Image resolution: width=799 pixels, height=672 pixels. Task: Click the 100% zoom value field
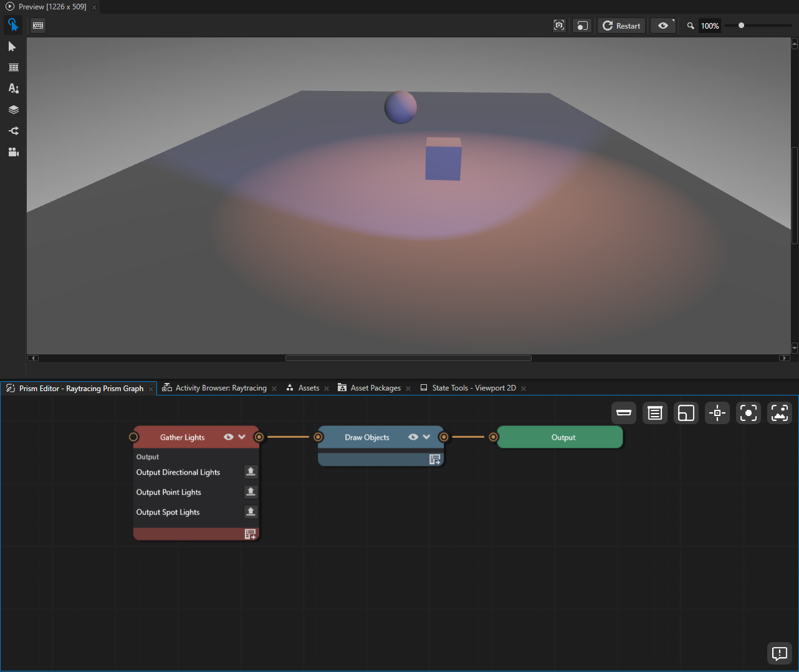pyautogui.click(x=710, y=26)
